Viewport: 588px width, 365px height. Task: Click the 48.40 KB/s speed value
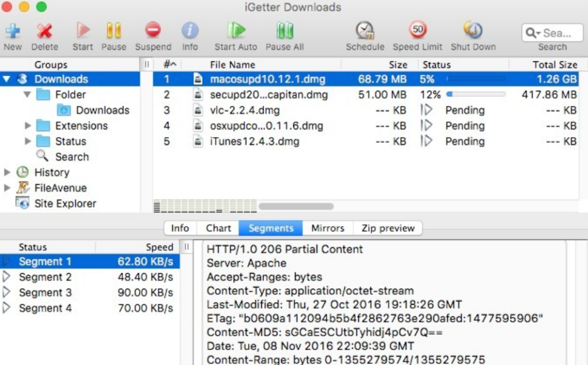(145, 277)
